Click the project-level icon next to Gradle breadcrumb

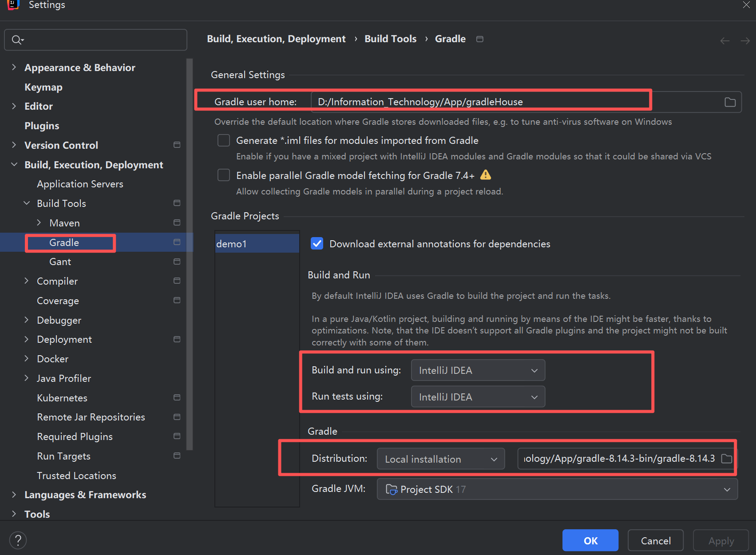[479, 39]
